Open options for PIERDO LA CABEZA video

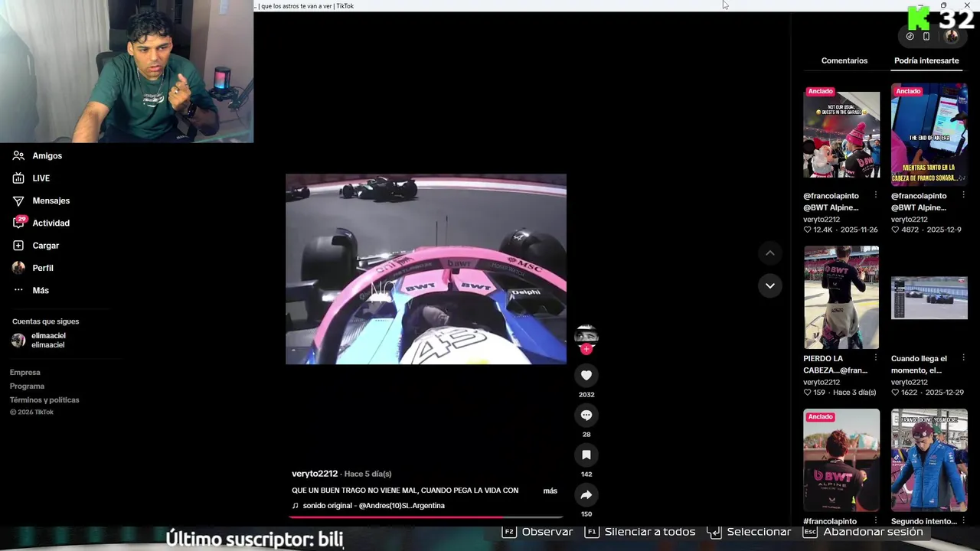[x=876, y=358]
